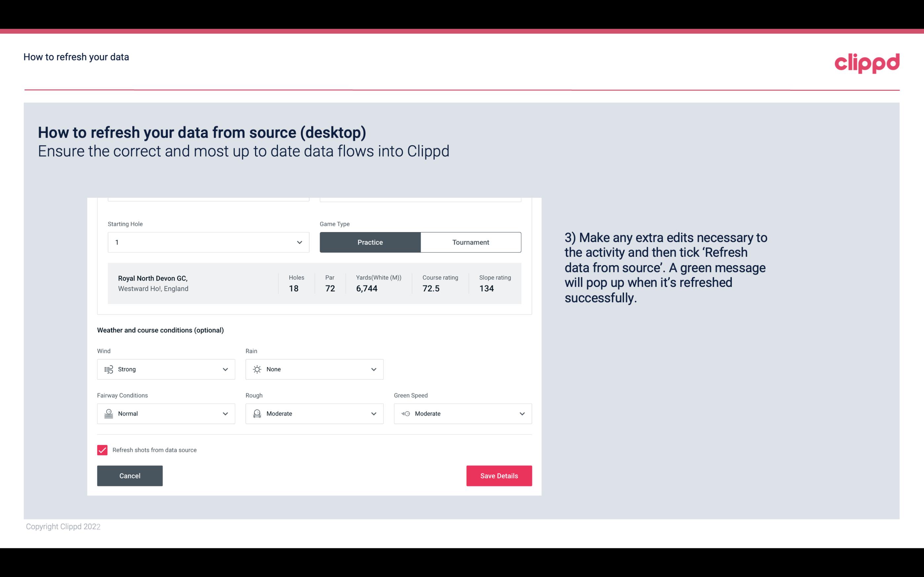Select the Practice game type toggle
The height and width of the screenshot is (577, 924).
tap(370, 242)
